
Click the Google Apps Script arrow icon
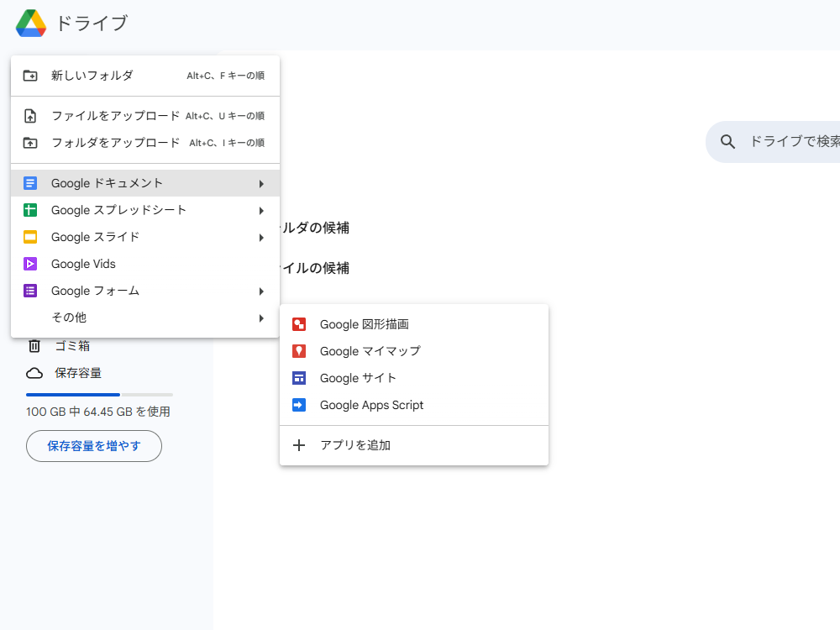[299, 405]
